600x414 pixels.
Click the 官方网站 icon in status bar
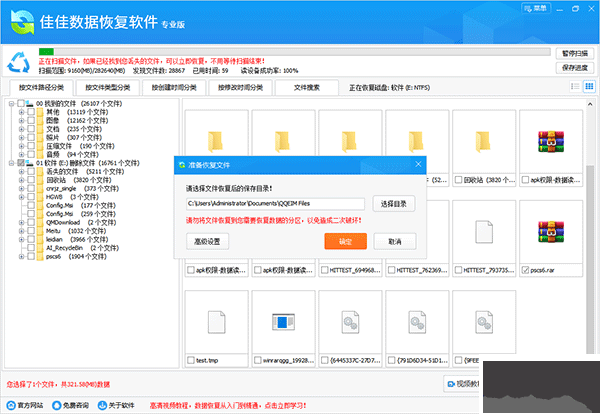tap(9, 405)
